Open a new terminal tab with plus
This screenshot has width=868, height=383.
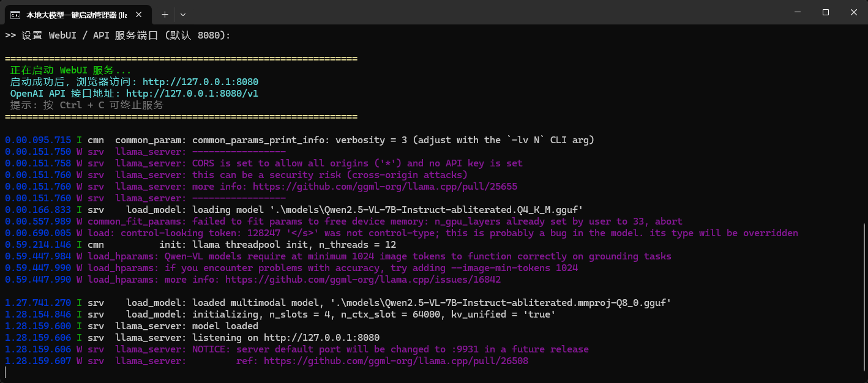click(165, 14)
